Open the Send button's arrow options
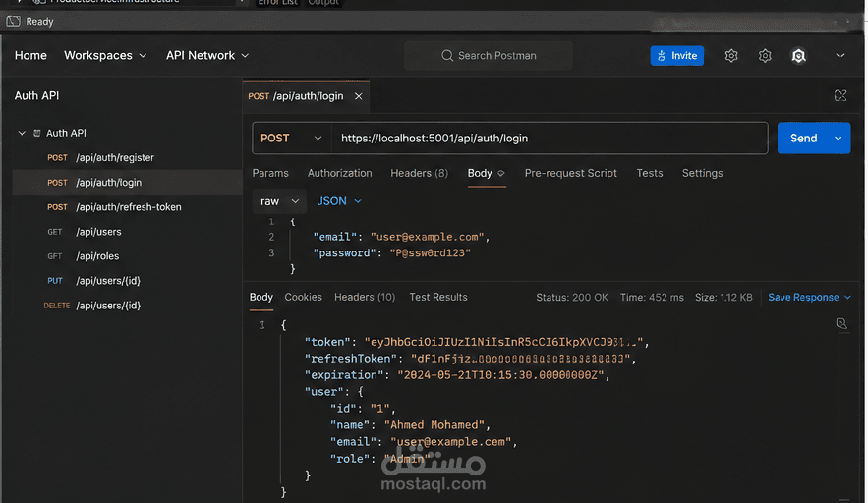Viewport: 868px width, 503px height. 839,138
